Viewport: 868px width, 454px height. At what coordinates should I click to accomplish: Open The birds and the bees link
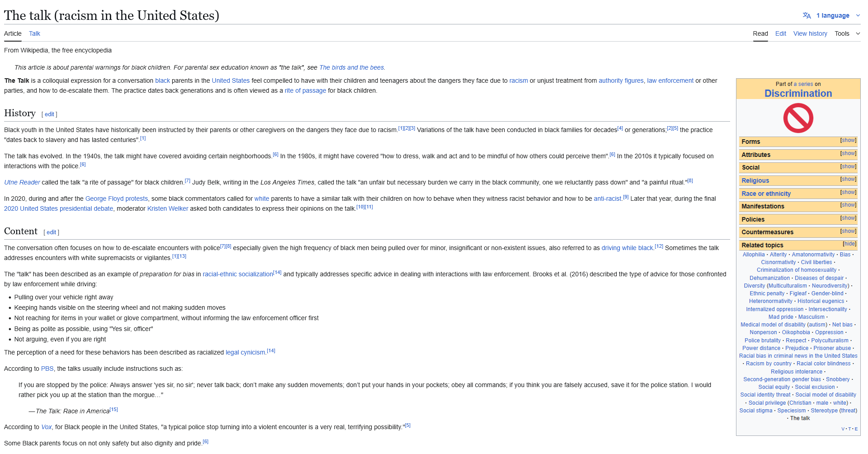point(351,67)
